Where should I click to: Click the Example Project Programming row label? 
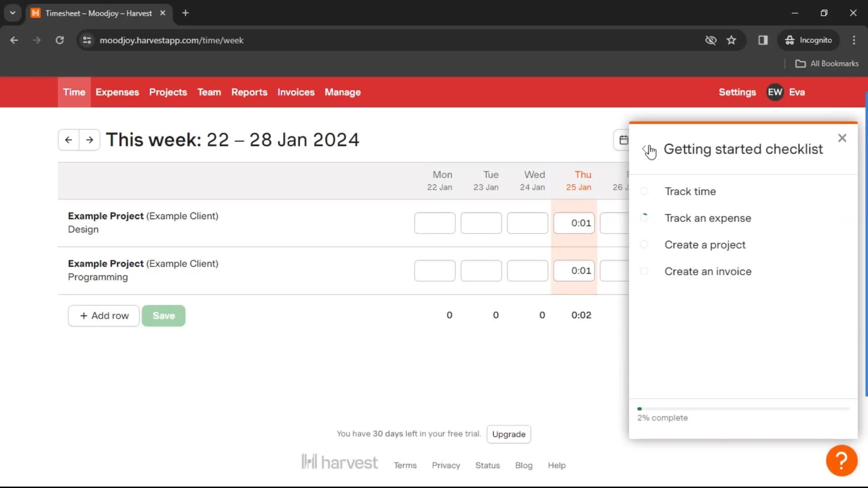[143, 270]
